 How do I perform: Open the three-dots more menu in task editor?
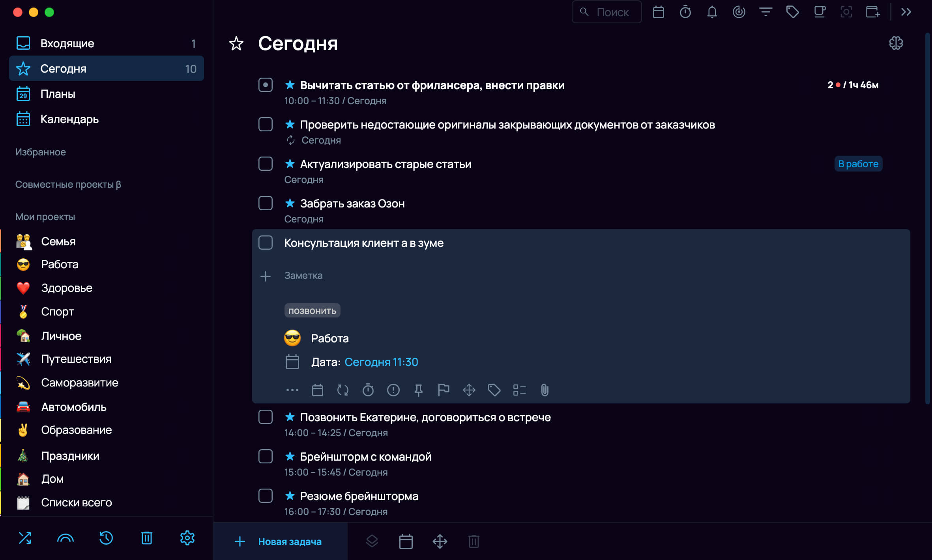292,390
